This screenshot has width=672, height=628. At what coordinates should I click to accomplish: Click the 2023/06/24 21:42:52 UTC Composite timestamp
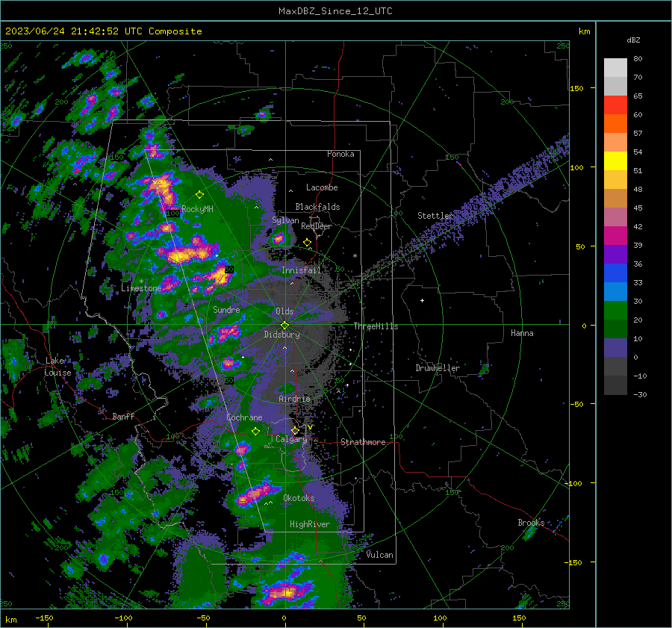(103, 31)
